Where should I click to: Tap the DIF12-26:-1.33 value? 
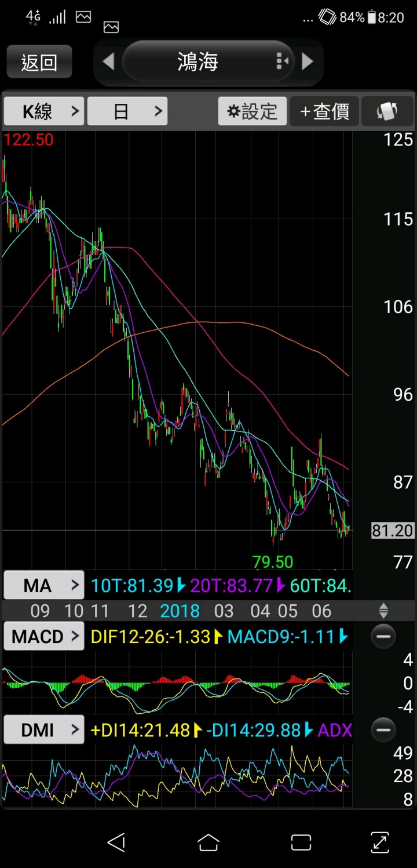tap(150, 637)
